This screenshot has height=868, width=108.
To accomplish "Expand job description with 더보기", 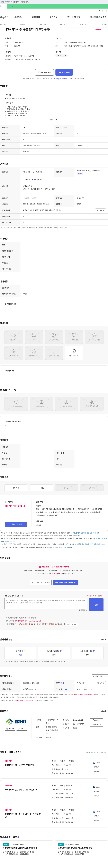I will coord(54,120).
